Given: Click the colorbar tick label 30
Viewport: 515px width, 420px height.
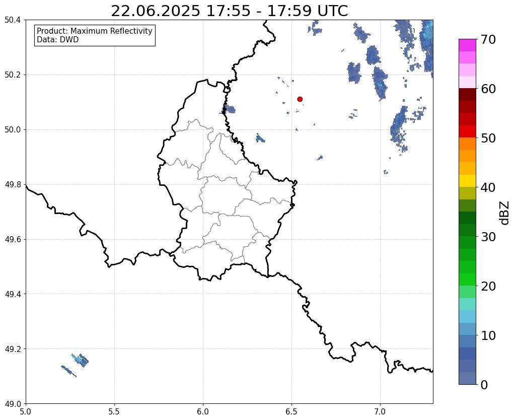Looking at the screenshot, I should [488, 237].
